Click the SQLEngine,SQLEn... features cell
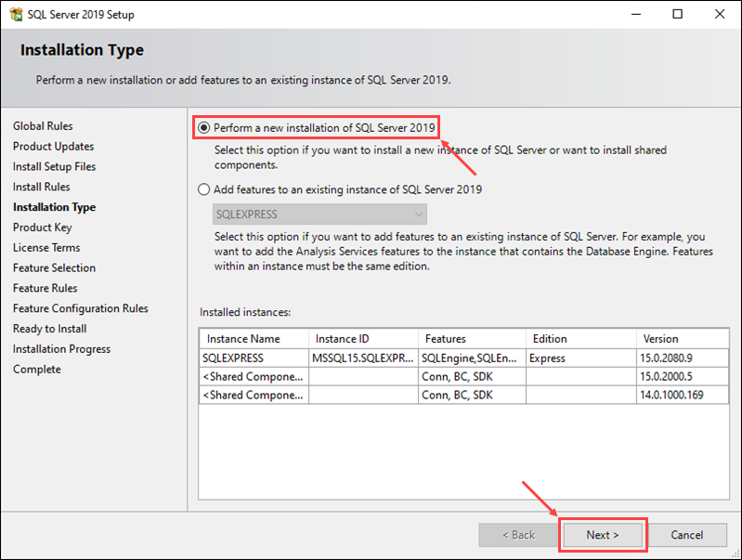The height and width of the screenshot is (560, 742). pyautogui.click(x=473, y=358)
